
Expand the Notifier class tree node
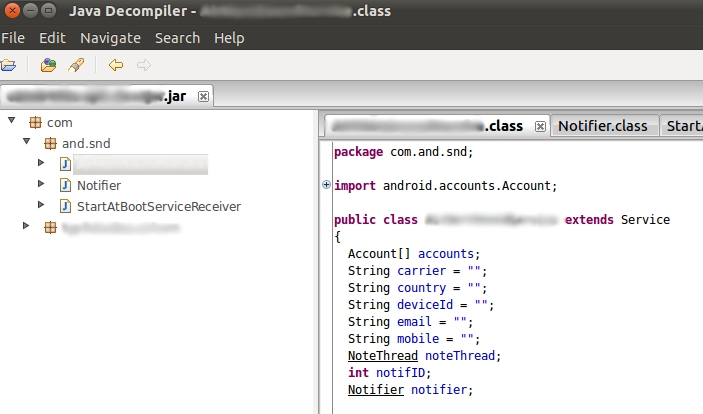pos(41,185)
